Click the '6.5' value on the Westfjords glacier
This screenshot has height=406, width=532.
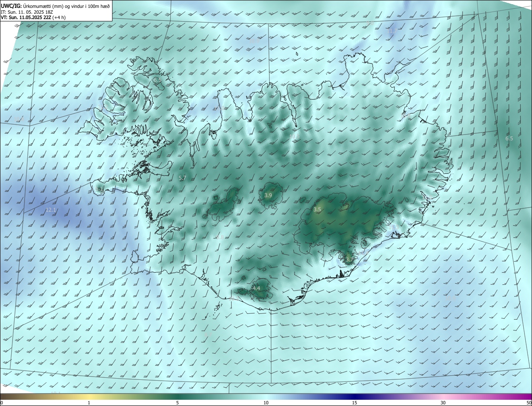157,80
